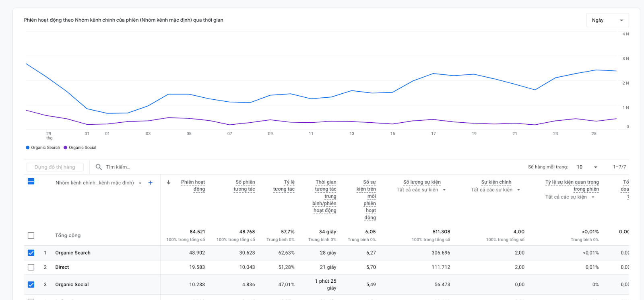Click the 48.902 Organic Search sessions value

[x=197, y=253]
